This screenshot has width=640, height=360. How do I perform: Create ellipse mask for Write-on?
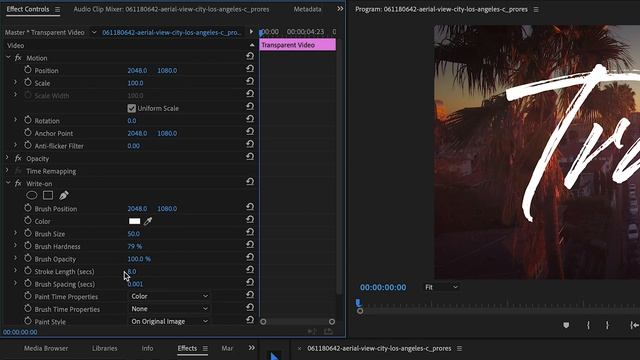click(x=31, y=196)
